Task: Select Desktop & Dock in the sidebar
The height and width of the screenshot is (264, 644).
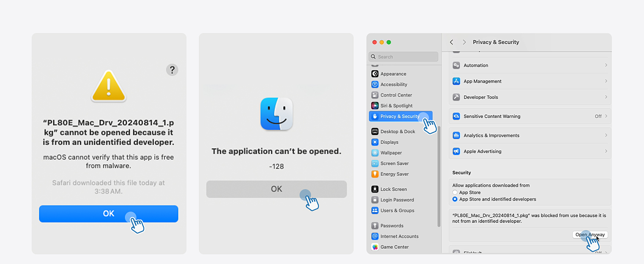Action: [x=400, y=132]
